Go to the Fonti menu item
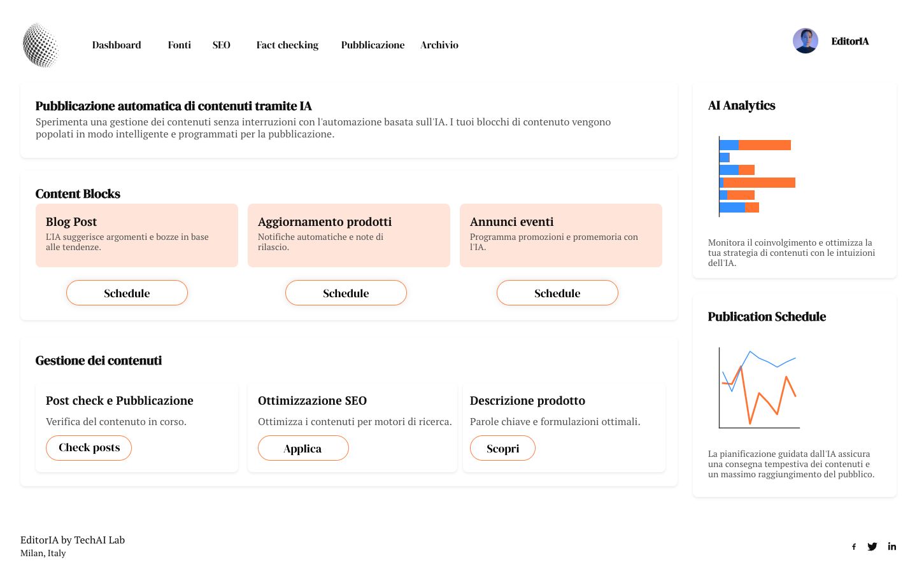917x588 pixels. (180, 45)
